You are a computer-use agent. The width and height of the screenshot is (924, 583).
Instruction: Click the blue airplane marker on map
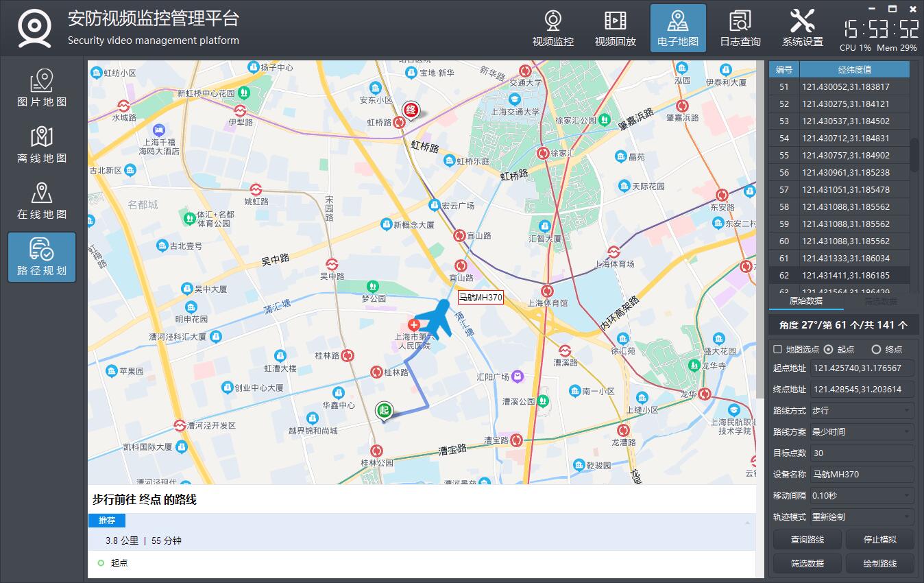pos(435,319)
